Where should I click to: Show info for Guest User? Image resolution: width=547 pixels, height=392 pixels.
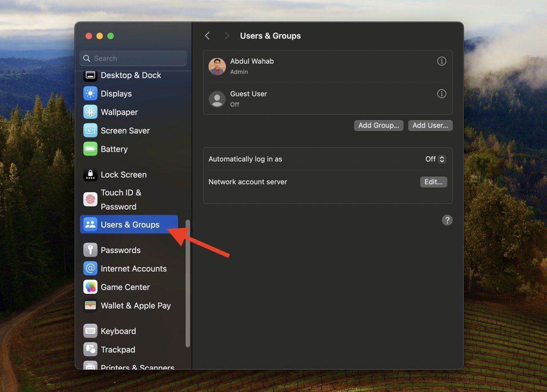click(x=441, y=94)
